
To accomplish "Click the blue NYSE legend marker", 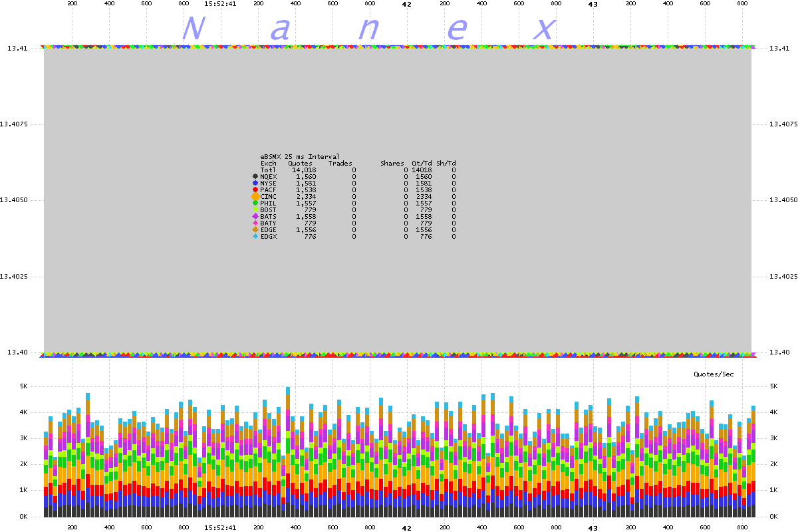I will coord(255,183).
